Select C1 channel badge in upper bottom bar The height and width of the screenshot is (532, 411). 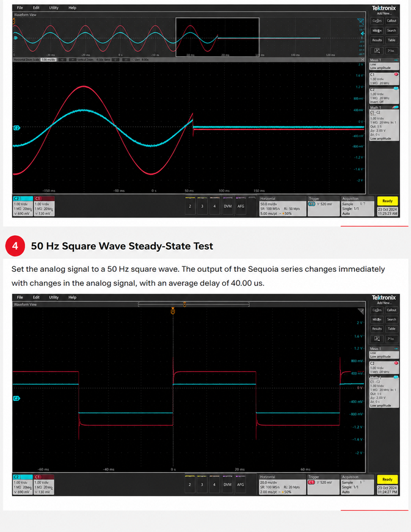click(44, 206)
